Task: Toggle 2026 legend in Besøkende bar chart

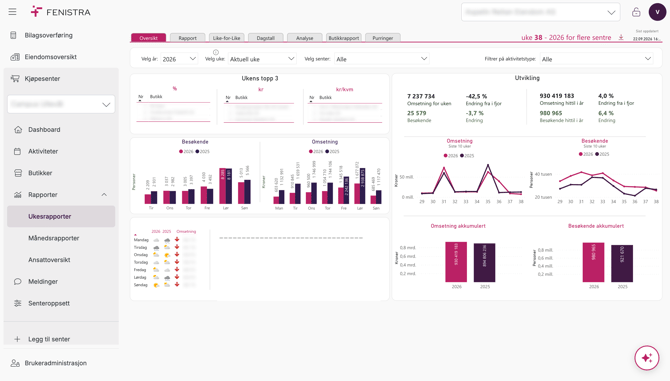Action: pos(186,152)
